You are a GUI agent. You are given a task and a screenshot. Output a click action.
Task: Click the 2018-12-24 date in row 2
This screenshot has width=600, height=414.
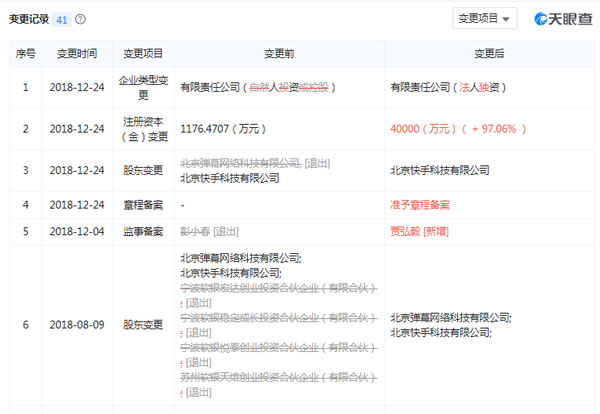(x=77, y=129)
